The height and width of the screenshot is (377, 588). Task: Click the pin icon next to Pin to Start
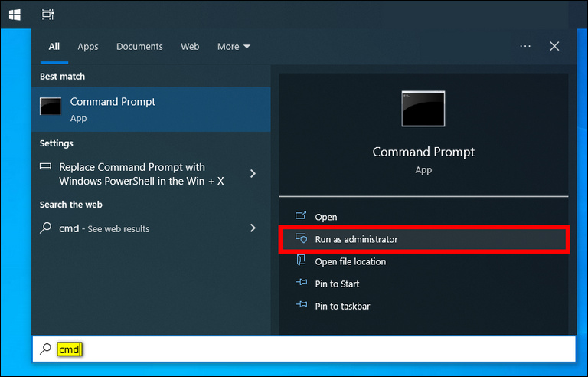tap(302, 283)
